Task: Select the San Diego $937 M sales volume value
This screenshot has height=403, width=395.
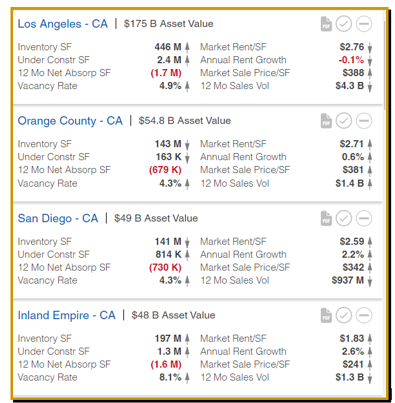Action: 347,280
